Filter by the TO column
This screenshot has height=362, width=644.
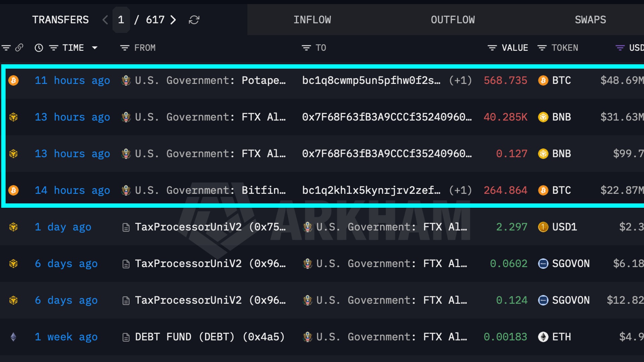coord(306,48)
